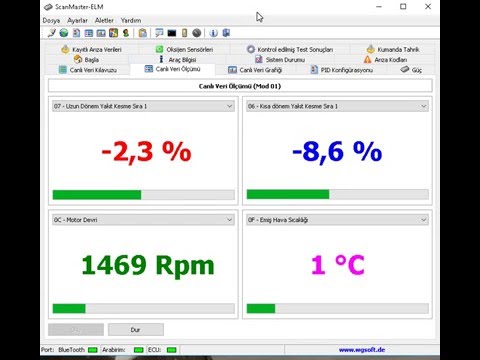The width and height of the screenshot is (480, 360).
Task: Open the www.wgsoft.de link
Action: (362, 350)
